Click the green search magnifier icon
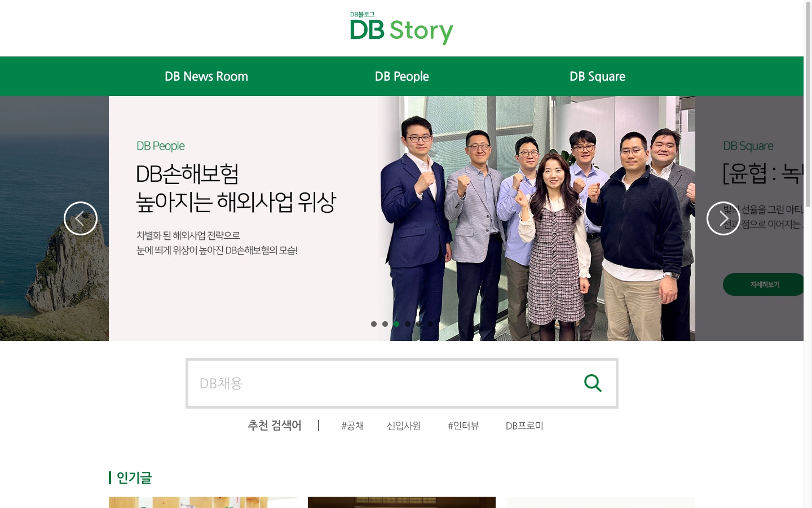This screenshot has width=812, height=508. click(593, 383)
